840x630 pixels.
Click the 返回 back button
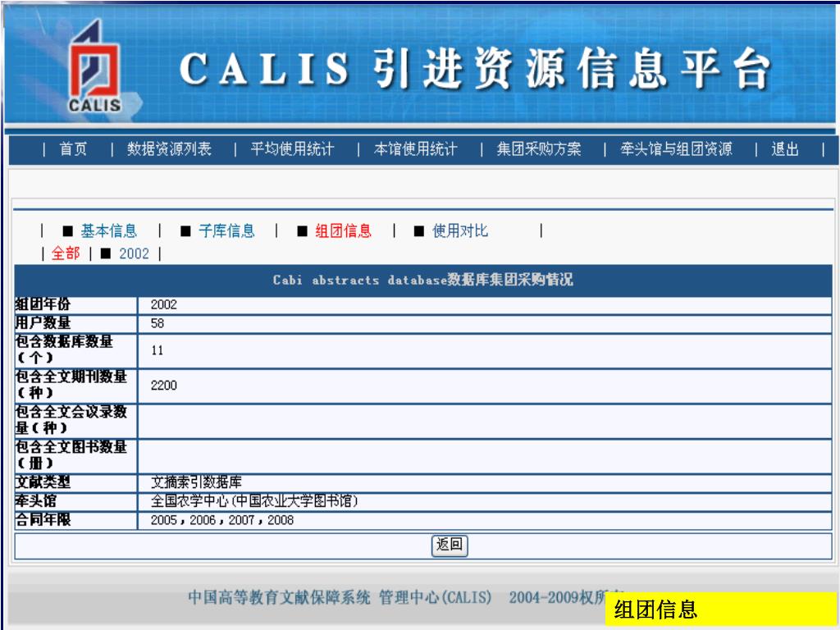click(x=450, y=546)
